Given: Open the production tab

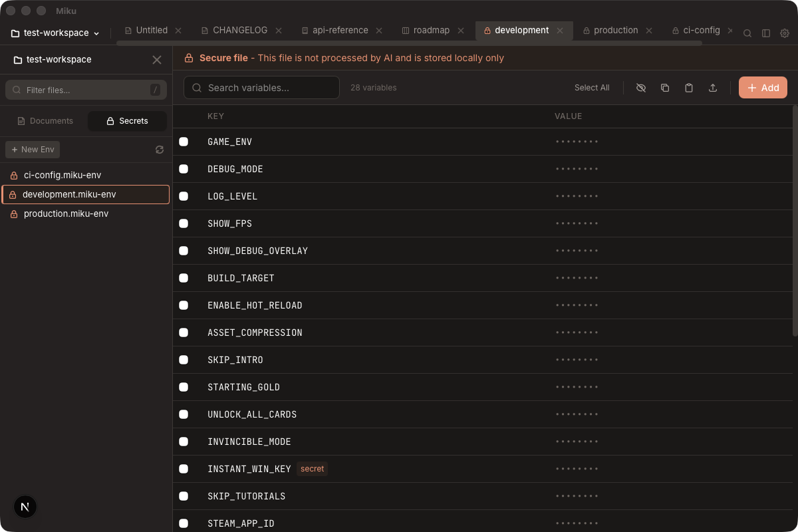Looking at the screenshot, I should [x=616, y=30].
